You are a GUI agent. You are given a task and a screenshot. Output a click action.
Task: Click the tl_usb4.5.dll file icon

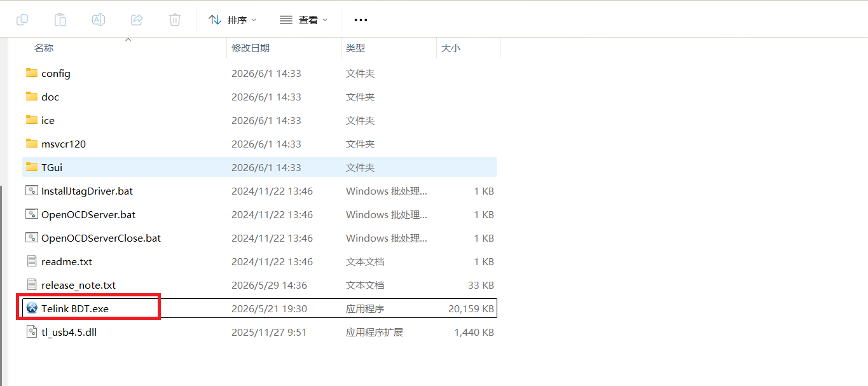pyautogui.click(x=32, y=332)
